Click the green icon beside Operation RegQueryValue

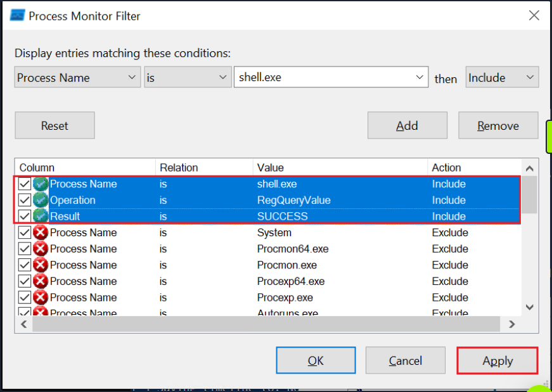pos(39,199)
